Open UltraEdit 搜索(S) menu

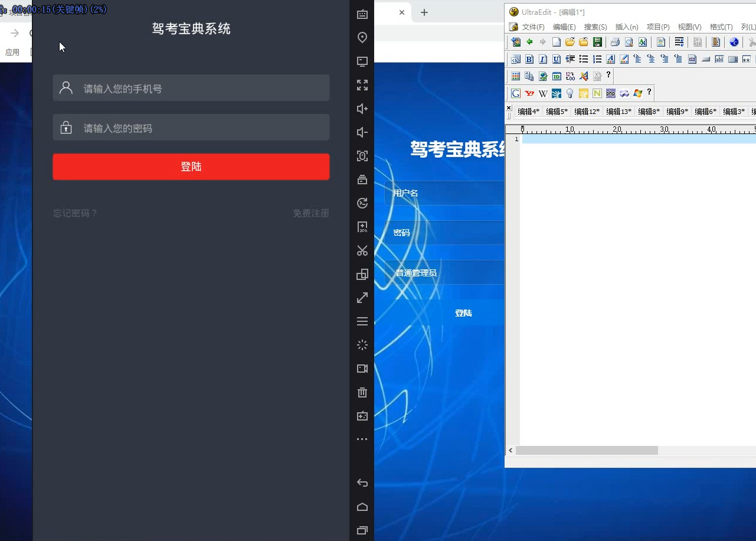(x=595, y=27)
